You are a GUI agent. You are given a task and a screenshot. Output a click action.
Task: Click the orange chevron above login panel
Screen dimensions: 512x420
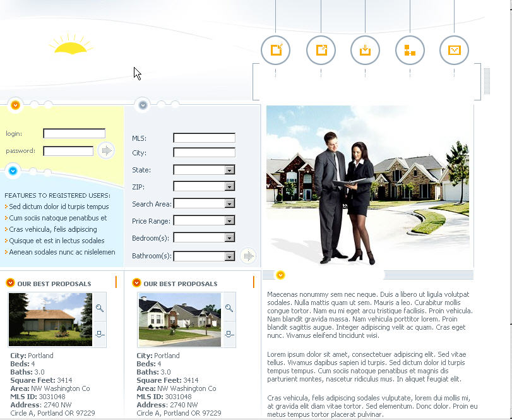pyautogui.click(x=15, y=105)
